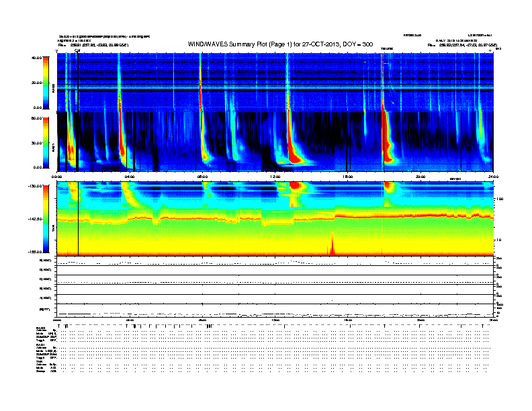Click the 10 frequency label right of TNR panel
Image resolution: width=532 pixels, height=411 pixels.
tap(498, 240)
